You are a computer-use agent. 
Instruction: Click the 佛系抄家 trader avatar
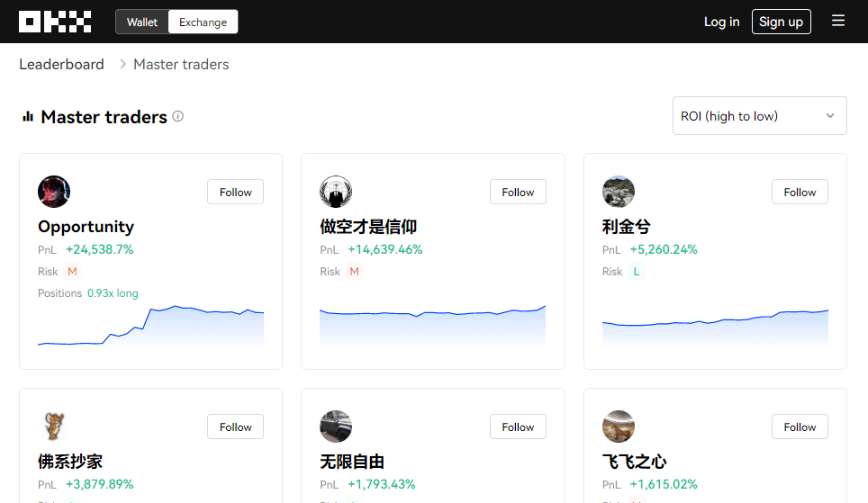[x=54, y=427]
